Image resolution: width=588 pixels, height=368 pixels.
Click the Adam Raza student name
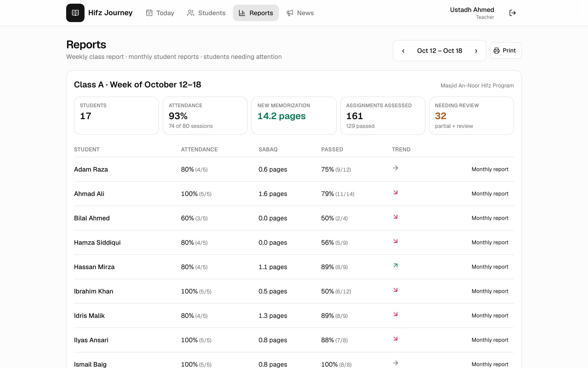click(x=91, y=170)
